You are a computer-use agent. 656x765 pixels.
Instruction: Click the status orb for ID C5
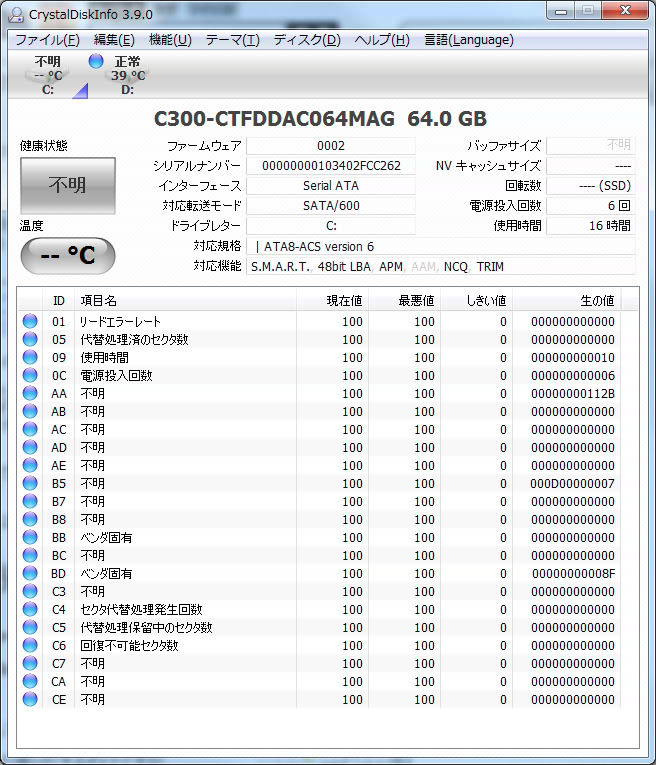[30, 627]
